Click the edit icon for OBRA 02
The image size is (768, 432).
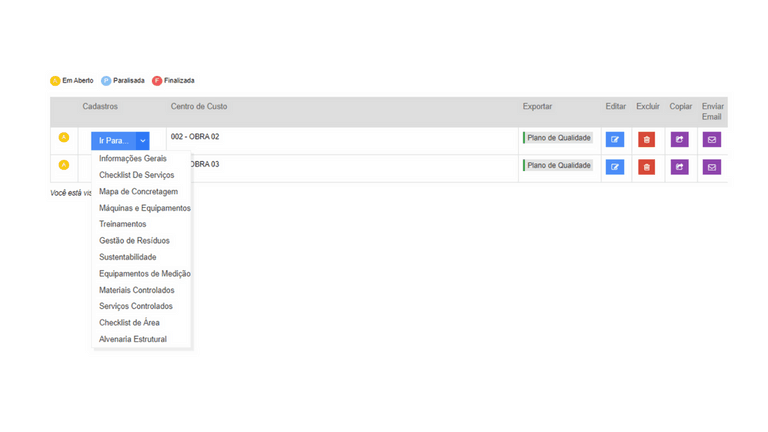coord(615,140)
